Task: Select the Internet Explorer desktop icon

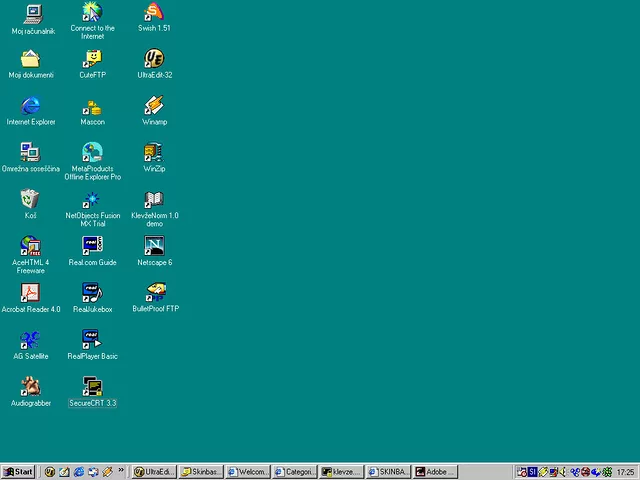Action: pyautogui.click(x=31, y=106)
